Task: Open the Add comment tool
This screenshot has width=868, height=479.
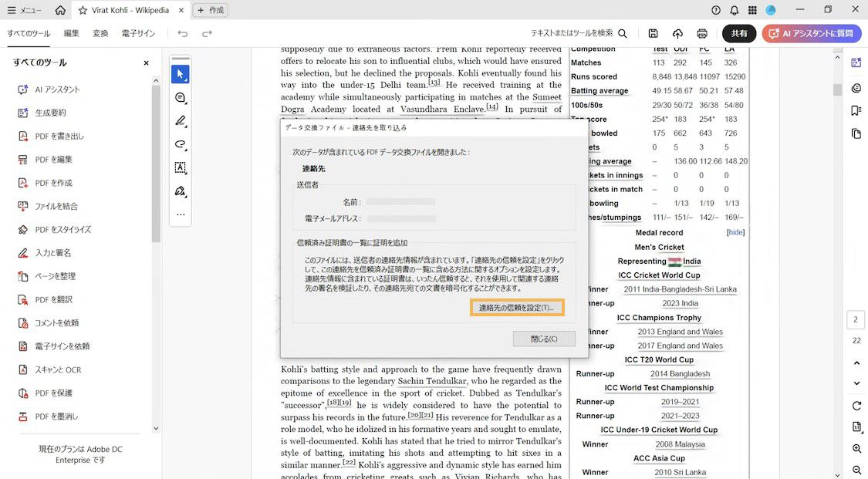Action: pos(180,98)
